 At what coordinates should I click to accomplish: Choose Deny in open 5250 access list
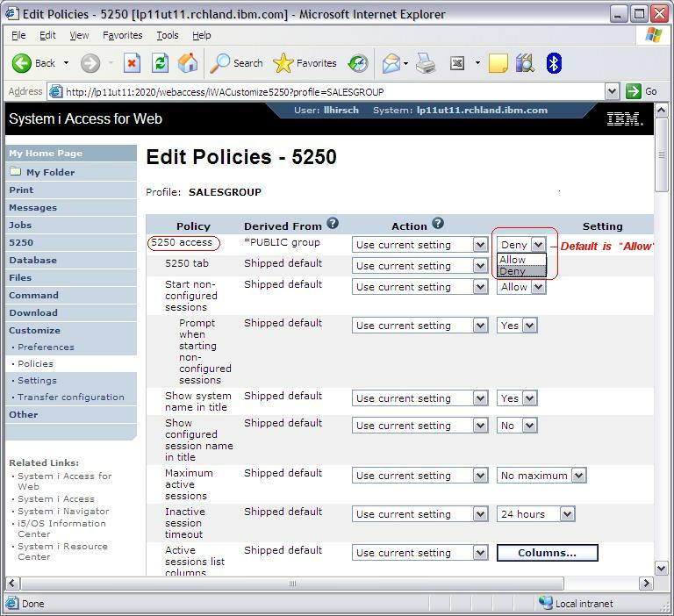pos(522,271)
